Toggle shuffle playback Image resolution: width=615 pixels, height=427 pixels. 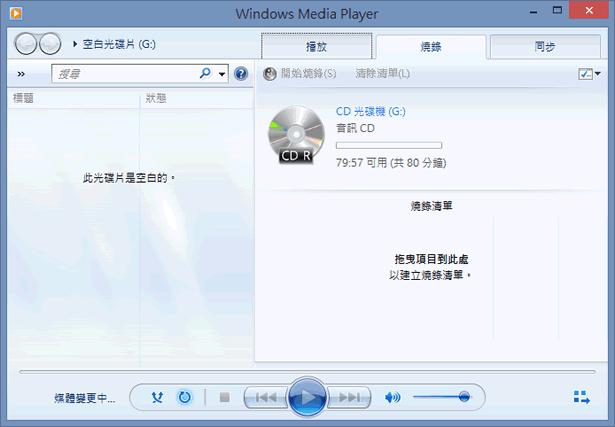pos(157,398)
